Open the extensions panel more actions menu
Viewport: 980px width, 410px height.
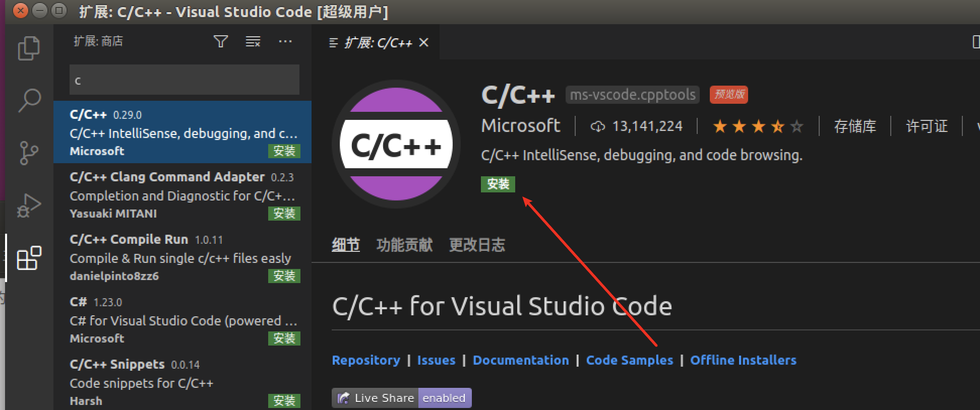click(x=285, y=41)
